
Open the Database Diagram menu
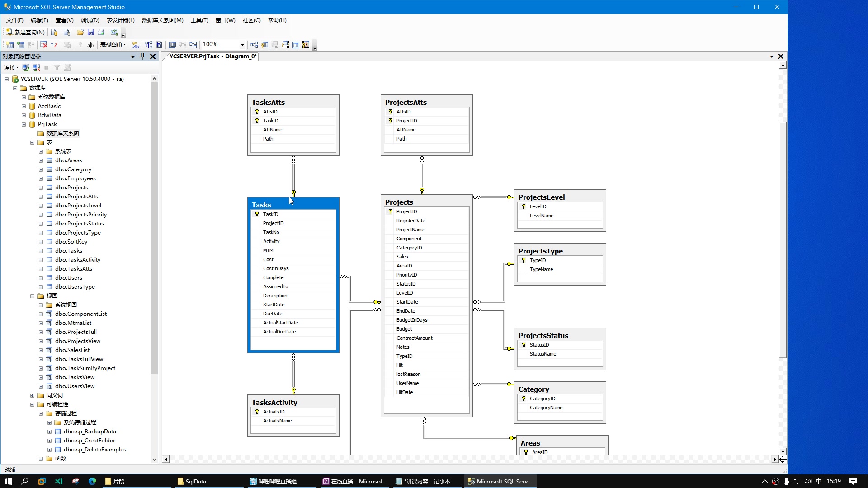point(162,20)
